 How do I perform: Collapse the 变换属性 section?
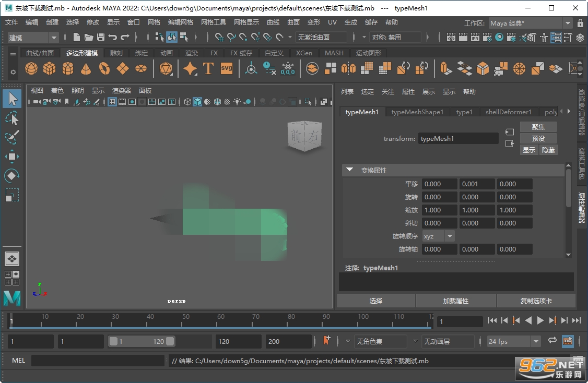(x=349, y=170)
